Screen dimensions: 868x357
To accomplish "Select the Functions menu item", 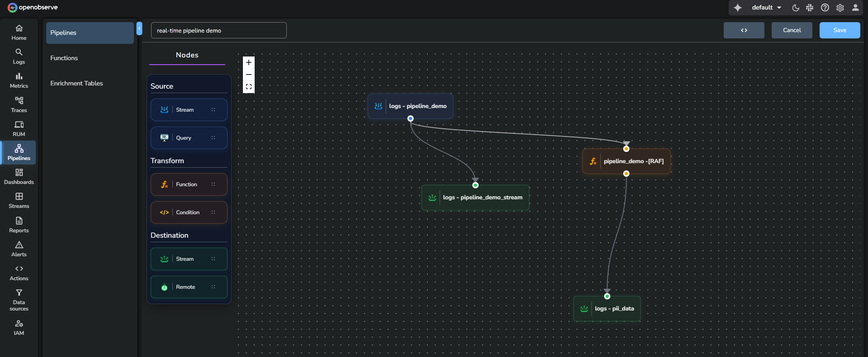I will coord(64,58).
